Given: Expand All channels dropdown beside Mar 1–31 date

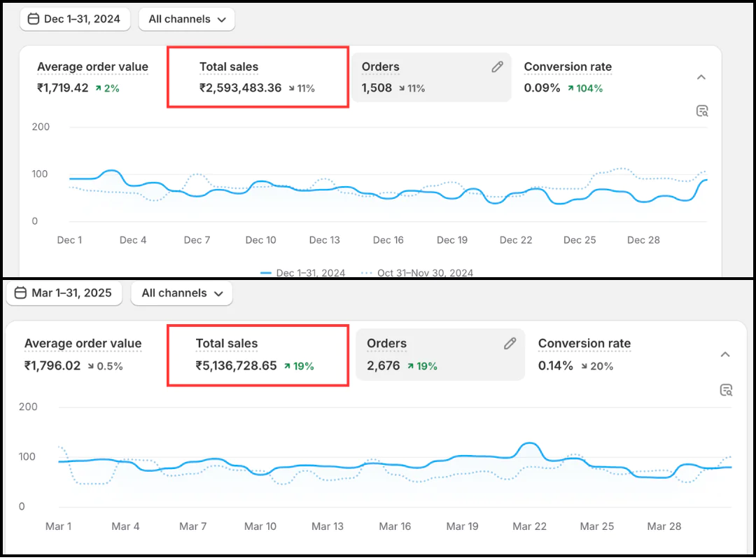Looking at the screenshot, I should point(181,293).
